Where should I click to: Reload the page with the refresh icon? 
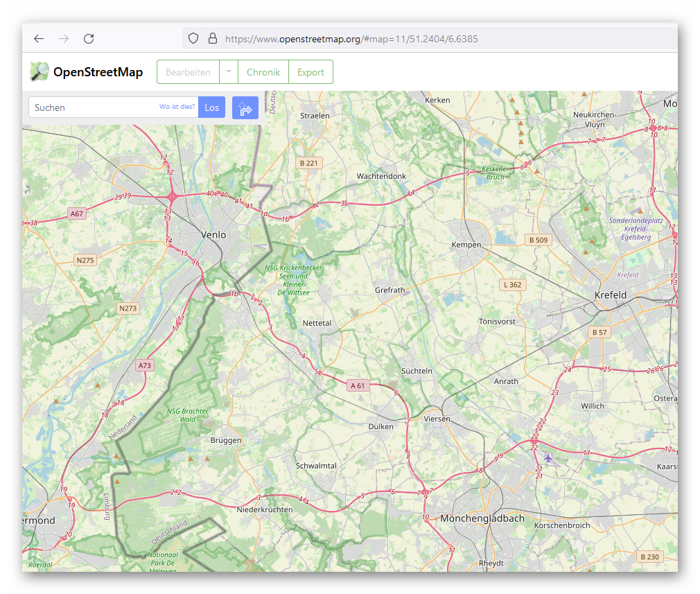coord(89,38)
